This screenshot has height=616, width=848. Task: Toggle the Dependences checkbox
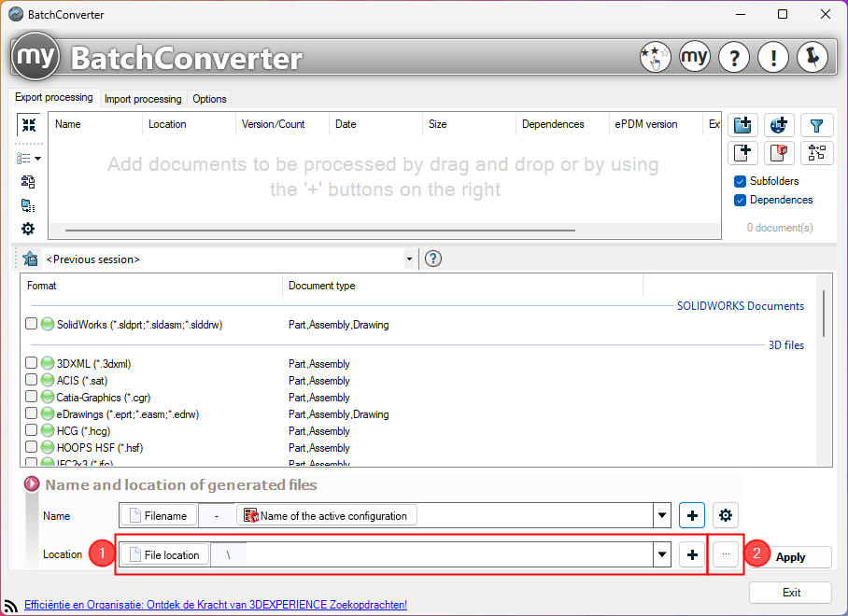(740, 201)
